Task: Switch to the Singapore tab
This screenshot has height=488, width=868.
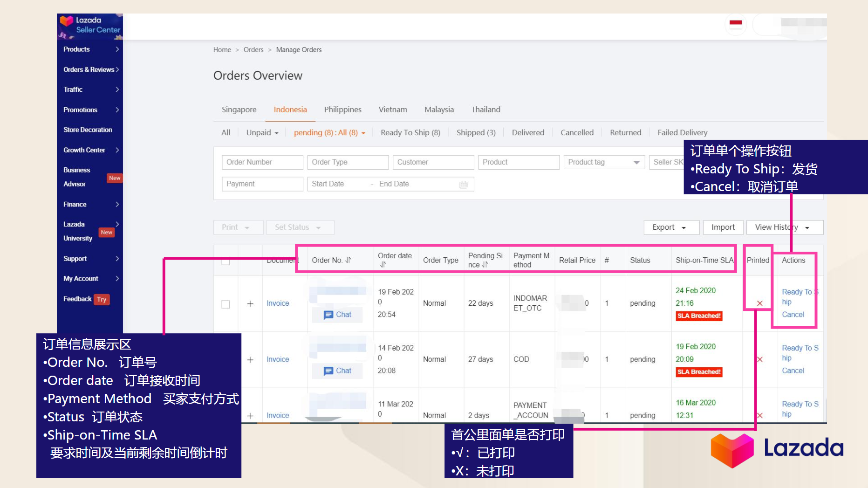Action: coord(239,110)
